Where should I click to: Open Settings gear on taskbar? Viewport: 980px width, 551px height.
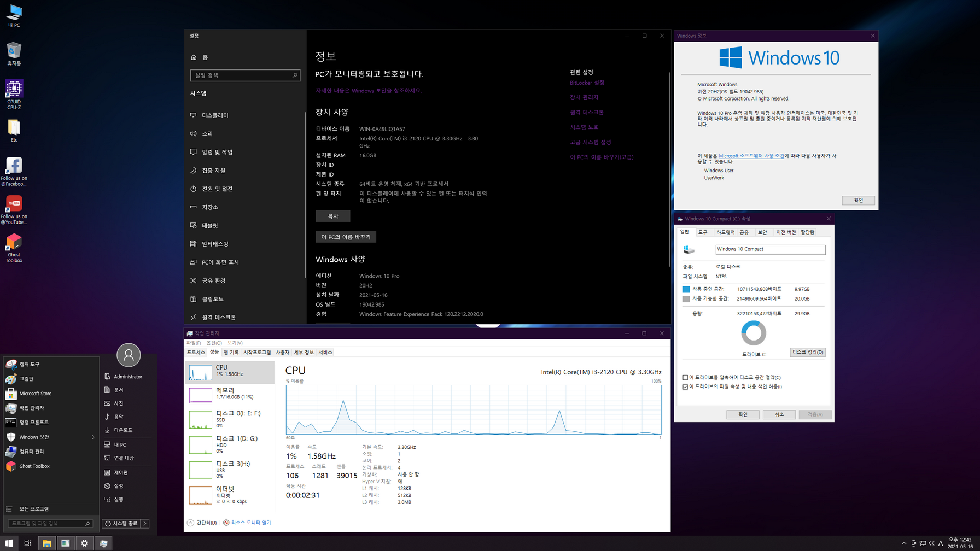coord(84,543)
